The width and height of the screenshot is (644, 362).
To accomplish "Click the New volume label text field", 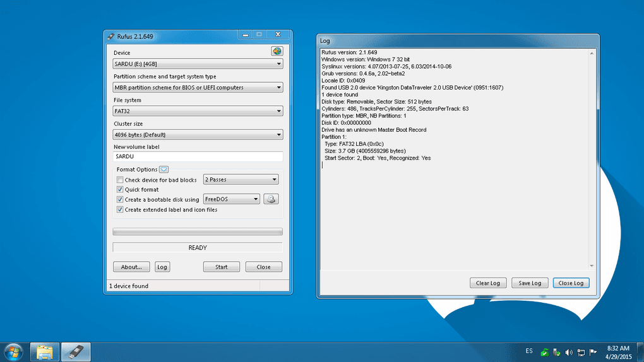I will [198, 157].
